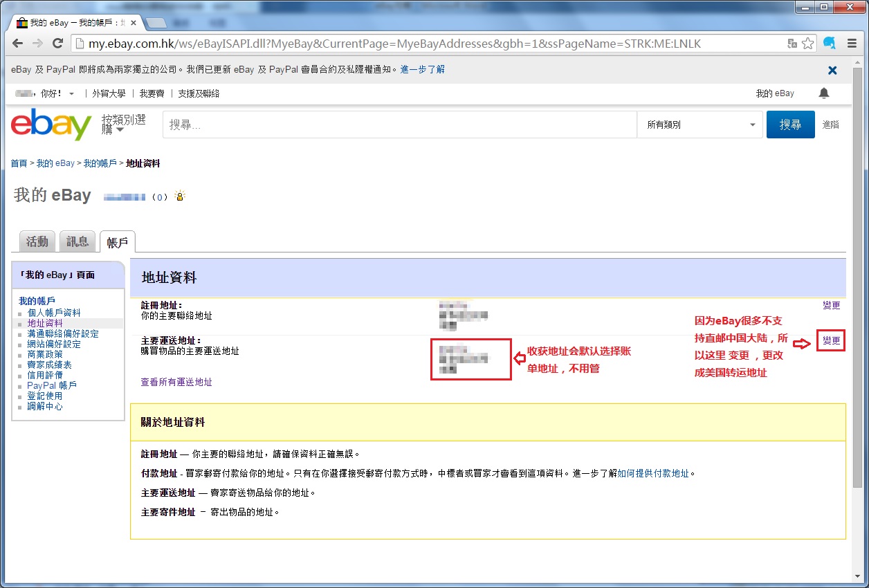This screenshot has width=869, height=588.
Task: Click into the 搜尋 search input field
Action: (x=399, y=125)
